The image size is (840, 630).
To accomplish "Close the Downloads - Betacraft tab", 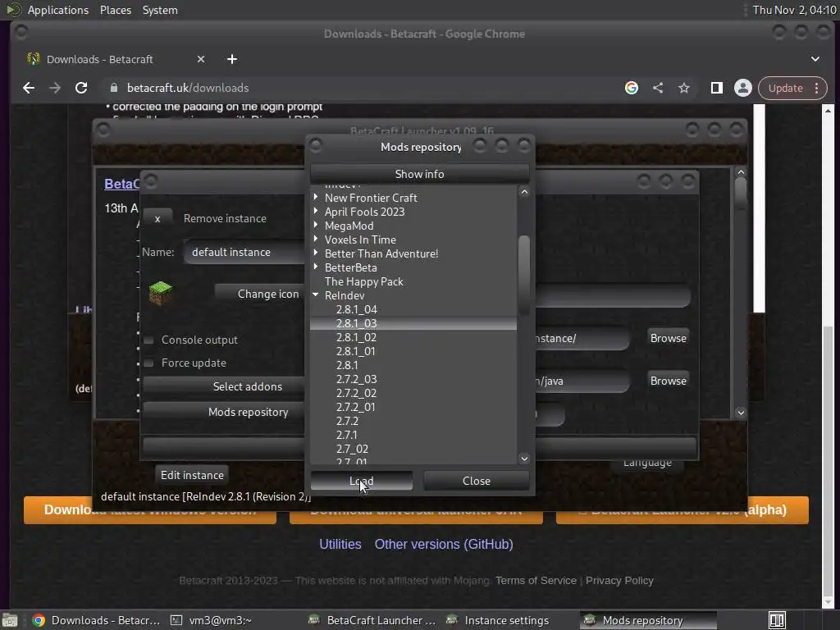I will [201, 59].
